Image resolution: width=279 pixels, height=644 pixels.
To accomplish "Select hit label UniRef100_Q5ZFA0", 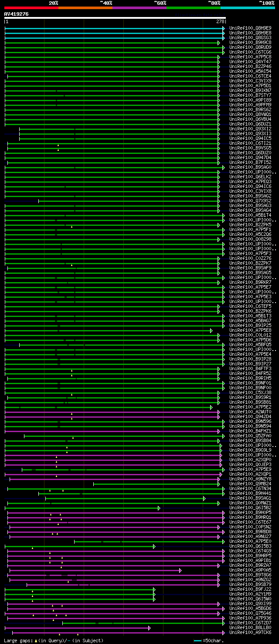I will coord(250,436).
